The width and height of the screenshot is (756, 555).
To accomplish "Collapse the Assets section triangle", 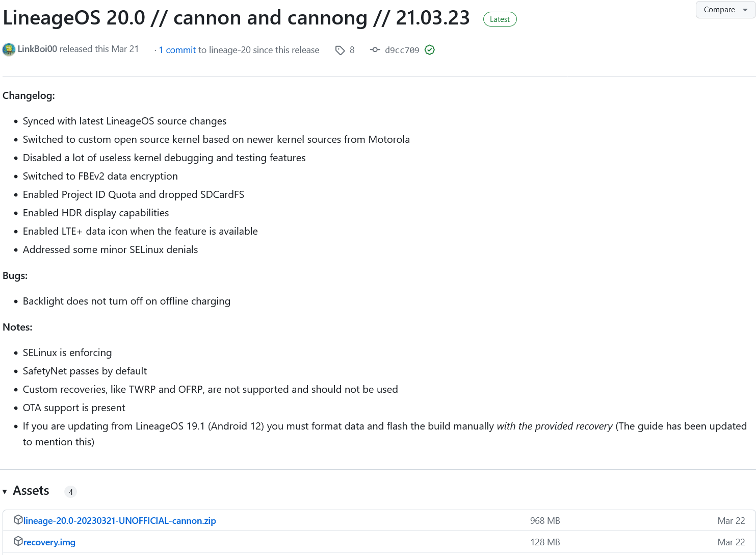I will click(5, 492).
